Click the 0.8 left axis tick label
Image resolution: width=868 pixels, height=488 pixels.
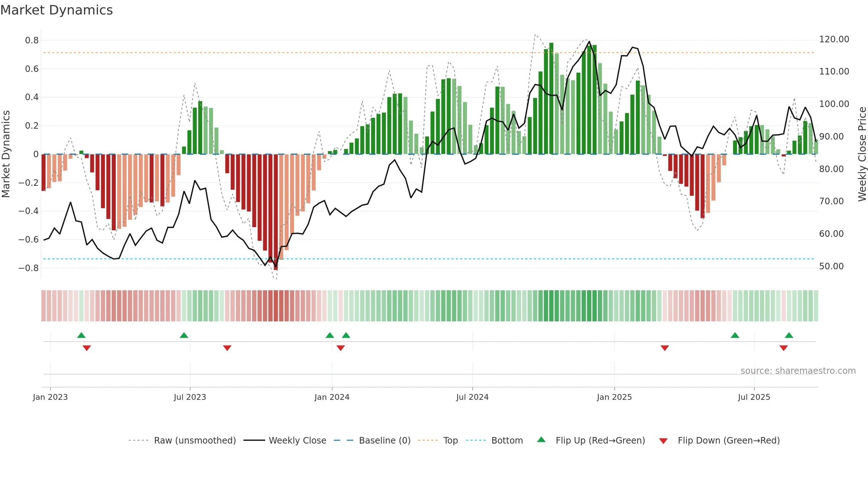pyautogui.click(x=32, y=40)
